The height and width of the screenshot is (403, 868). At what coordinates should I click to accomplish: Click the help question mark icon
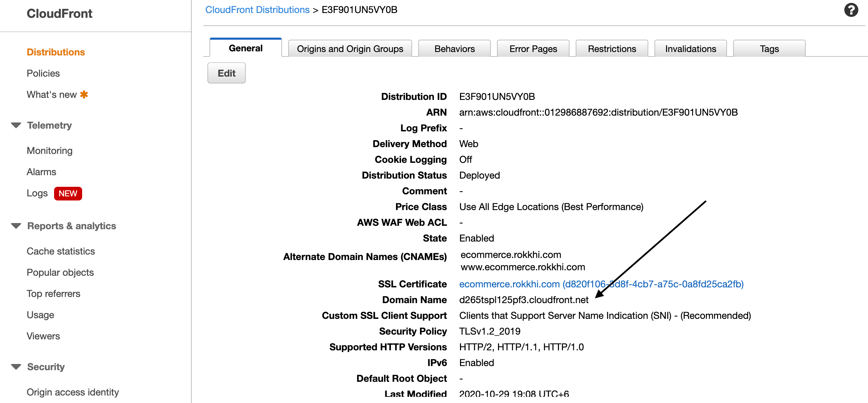851,10
